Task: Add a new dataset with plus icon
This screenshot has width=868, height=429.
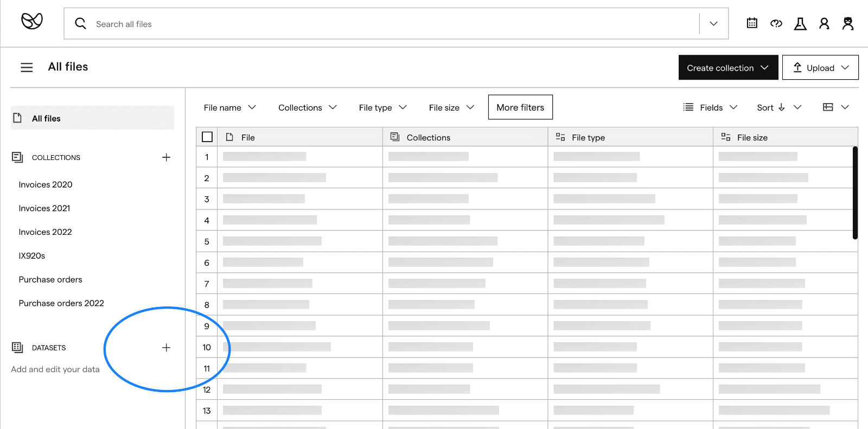Action: click(x=167, y=348)
